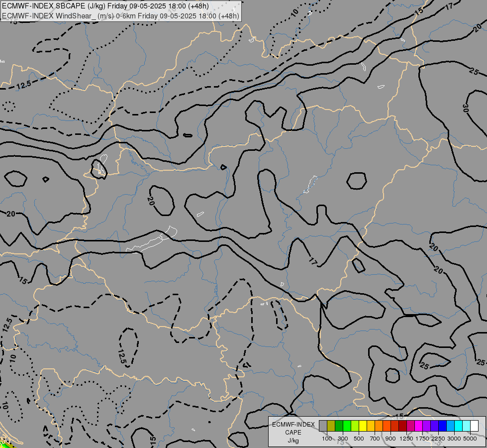The width and height of the screenshot is (487, 448).
Task: Click the legend value '900'
Action: (390, 439)
